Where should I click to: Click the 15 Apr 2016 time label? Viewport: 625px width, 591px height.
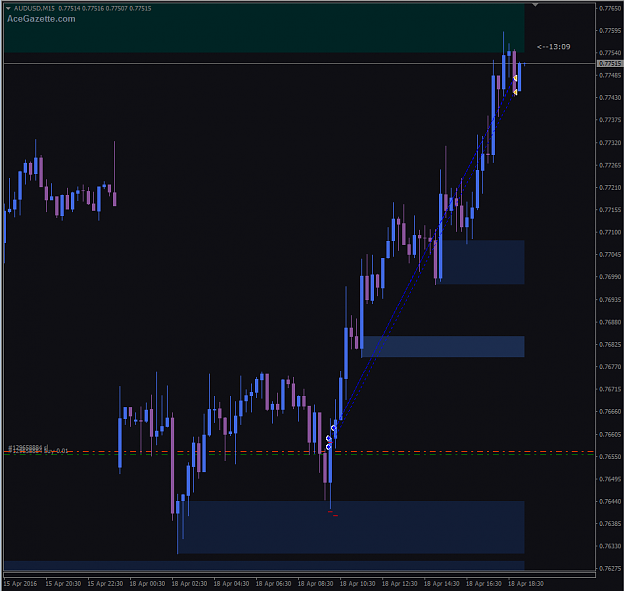click(x=20, y=583)
